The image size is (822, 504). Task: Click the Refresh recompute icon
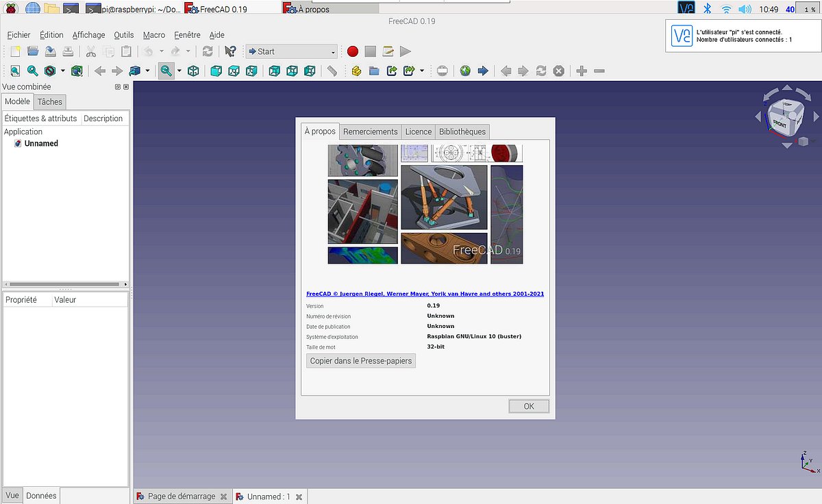tap(208, 51)
